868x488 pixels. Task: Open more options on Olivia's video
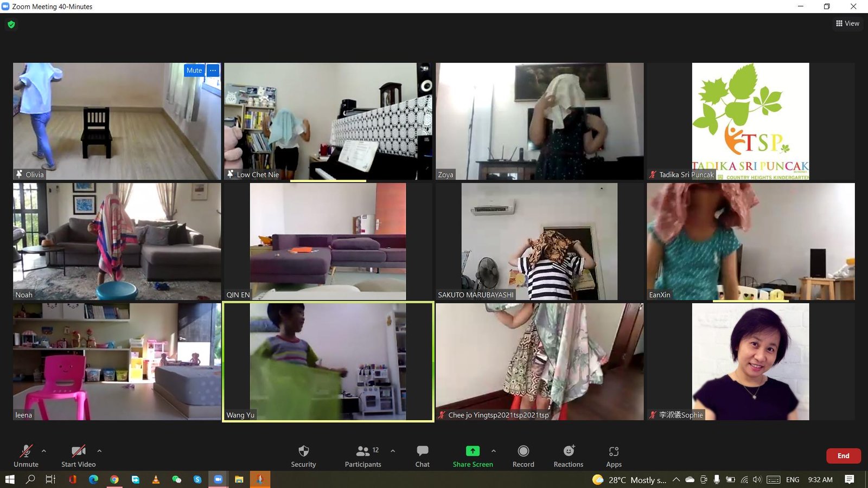point(213,70)
